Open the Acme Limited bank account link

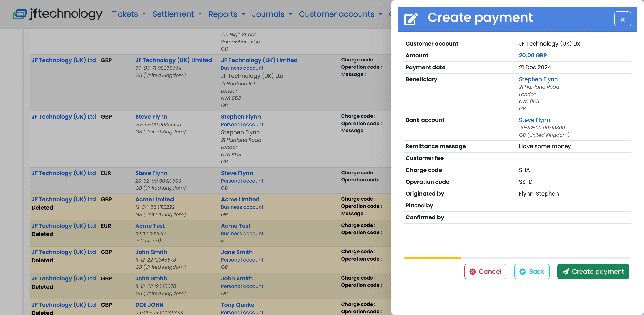point(154,199)
